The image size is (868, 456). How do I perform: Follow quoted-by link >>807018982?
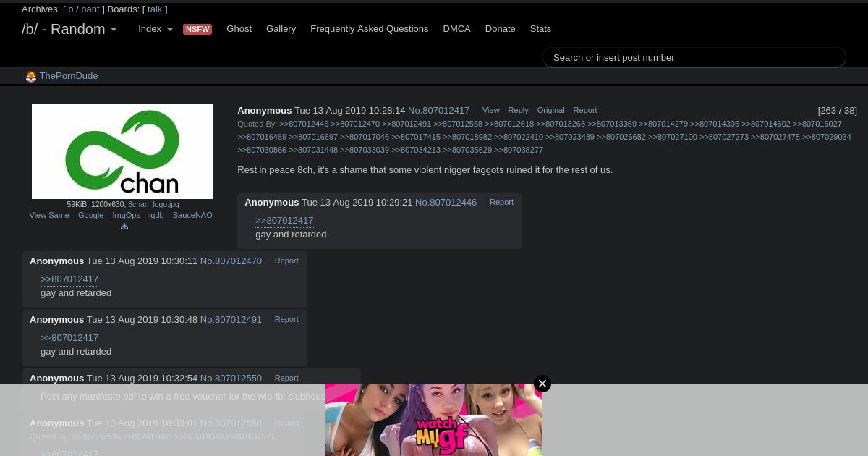(467, 138)
